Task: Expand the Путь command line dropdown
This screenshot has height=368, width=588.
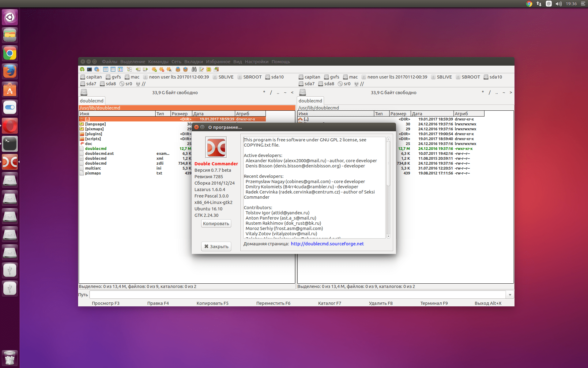Action: [x=510, y=295]
